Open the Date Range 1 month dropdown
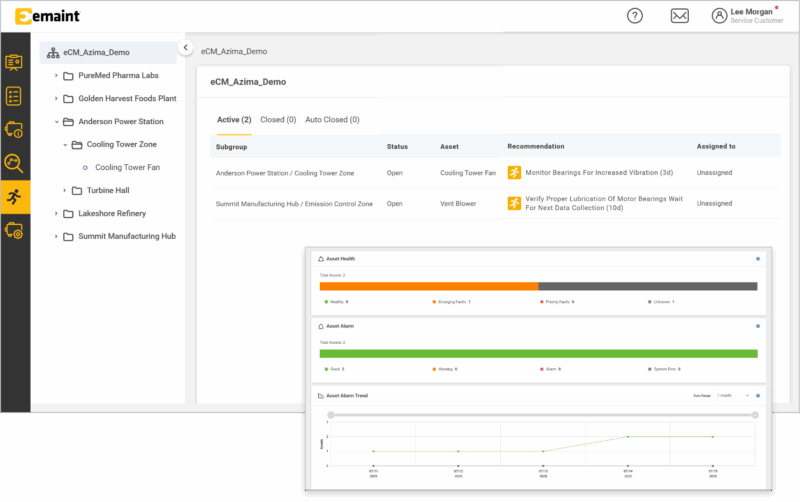 point(734,396)
